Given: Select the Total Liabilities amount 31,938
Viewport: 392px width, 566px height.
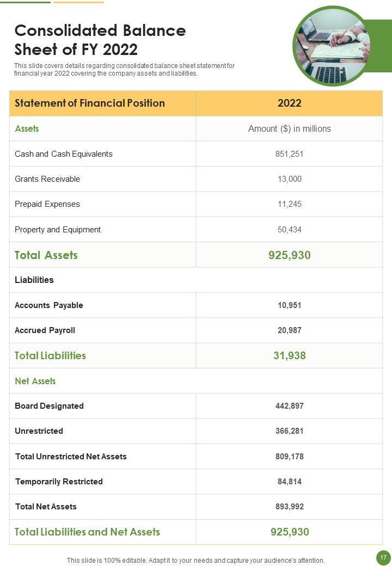Looking at the screenshot, I should coord(289,356).
